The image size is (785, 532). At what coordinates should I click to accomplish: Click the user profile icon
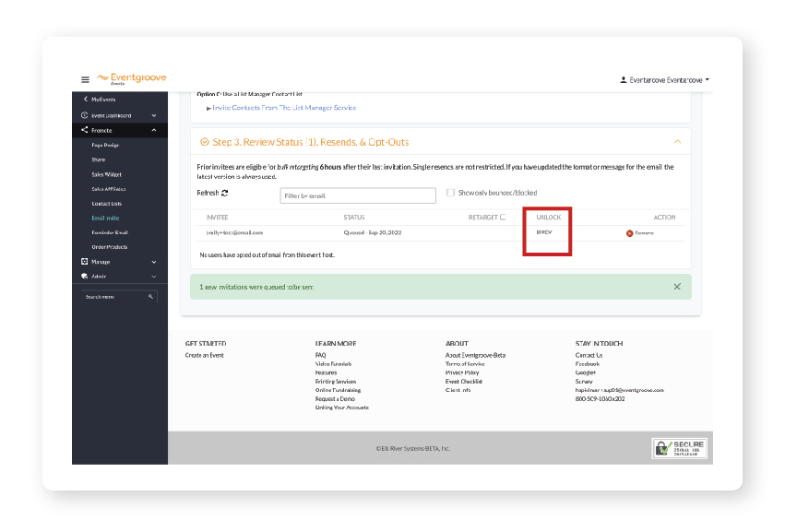tap(624, 79)
